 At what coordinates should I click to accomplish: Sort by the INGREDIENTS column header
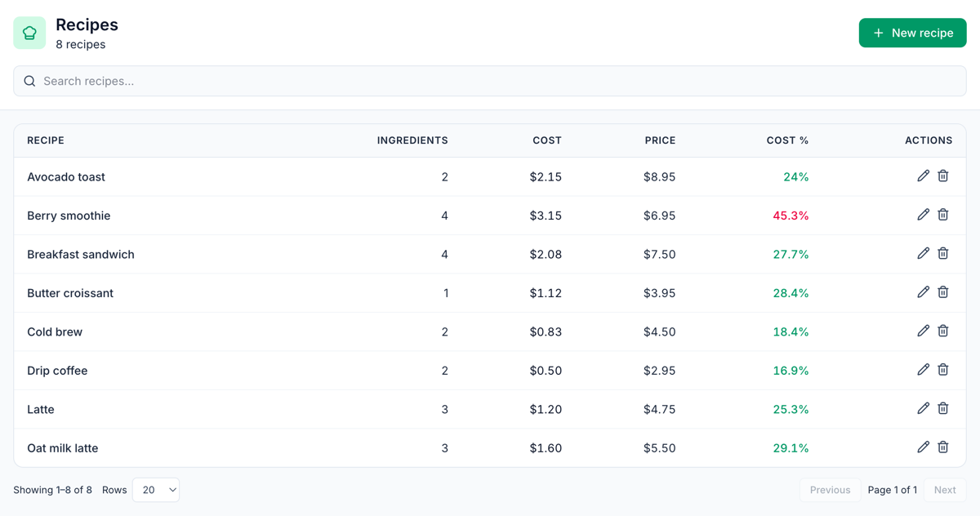pos(412,140)
